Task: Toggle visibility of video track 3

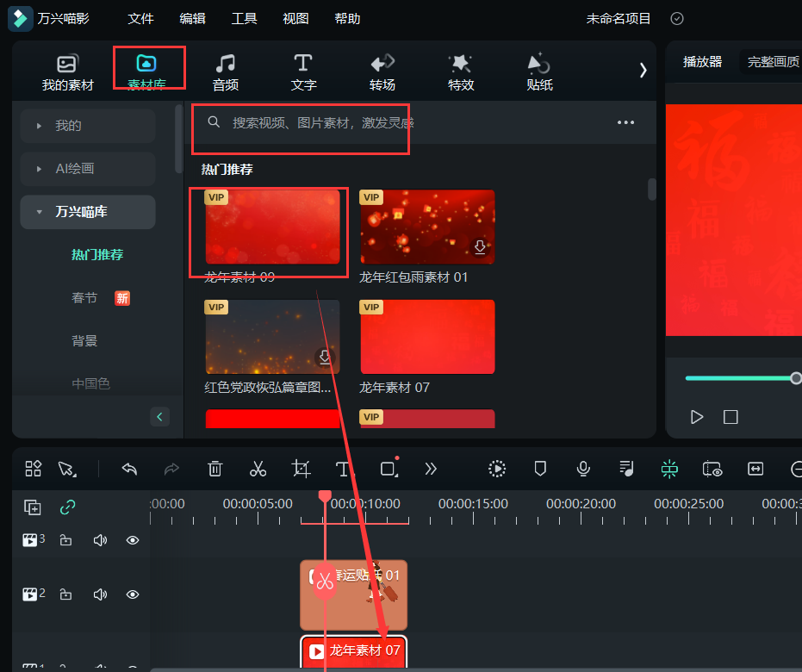Action: pyautogui.click(x=133, y=540)
